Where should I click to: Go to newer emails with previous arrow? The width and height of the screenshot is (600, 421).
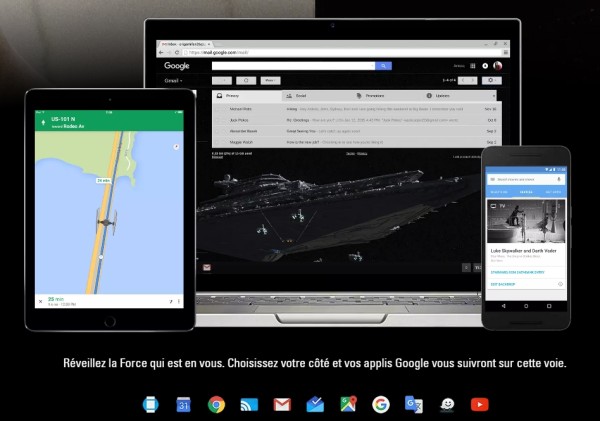(463, 80)
